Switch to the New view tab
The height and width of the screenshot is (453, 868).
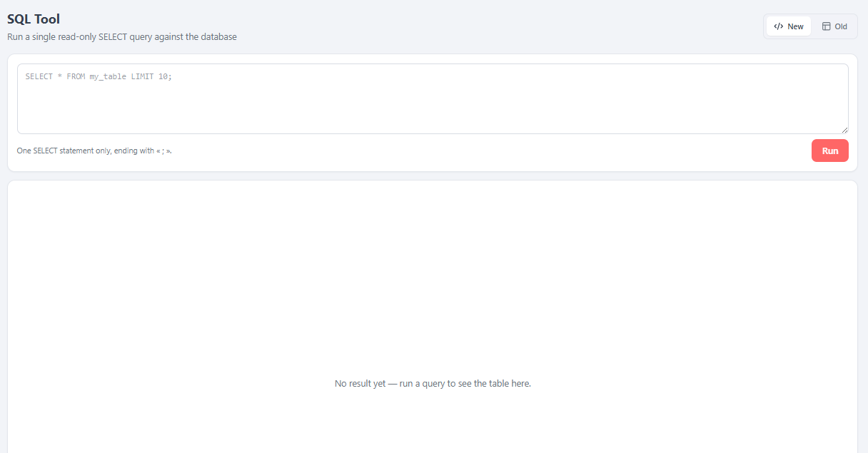788,26
